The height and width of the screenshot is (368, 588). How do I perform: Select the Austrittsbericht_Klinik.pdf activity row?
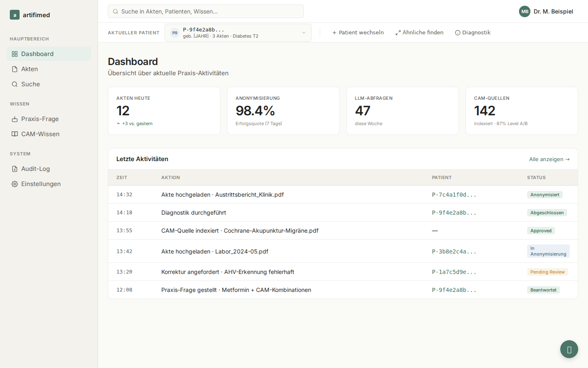343,195
